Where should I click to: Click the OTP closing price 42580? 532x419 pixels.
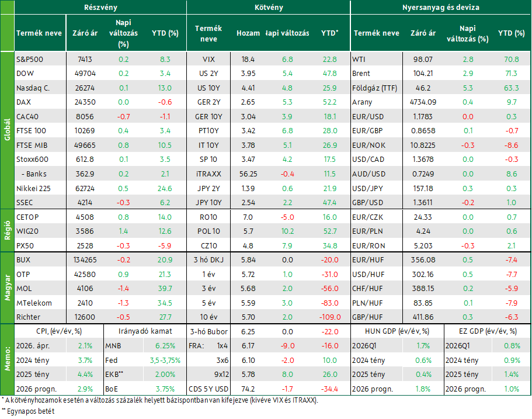pyautogui.click(x=85, y=274)
